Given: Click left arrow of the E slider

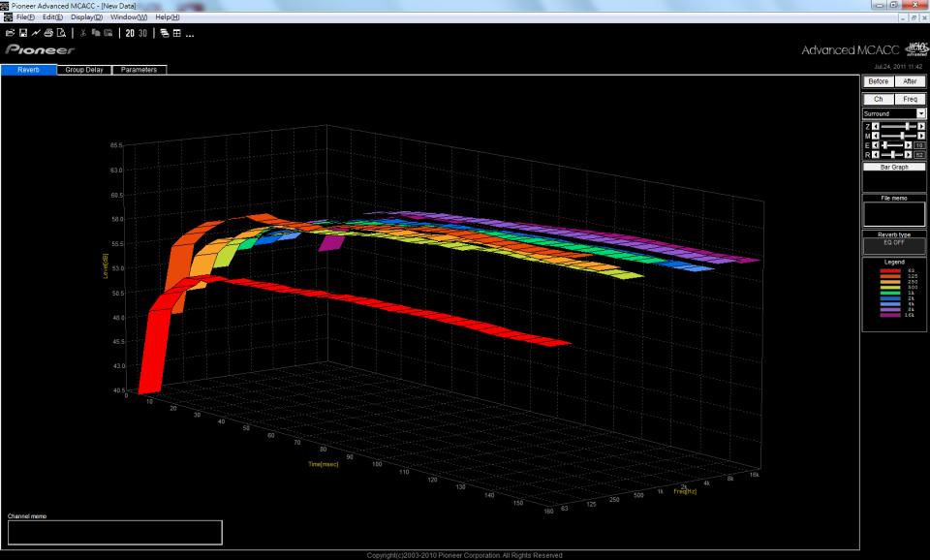Looking at the screenshot, I should tap(877, 145).
